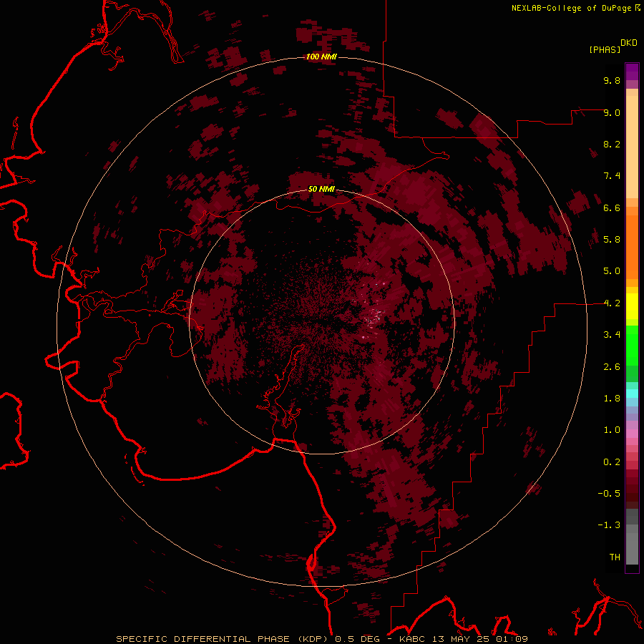644x644 pixels.
Task: Click the orange segment of the color bar
Action: point(632,246)
